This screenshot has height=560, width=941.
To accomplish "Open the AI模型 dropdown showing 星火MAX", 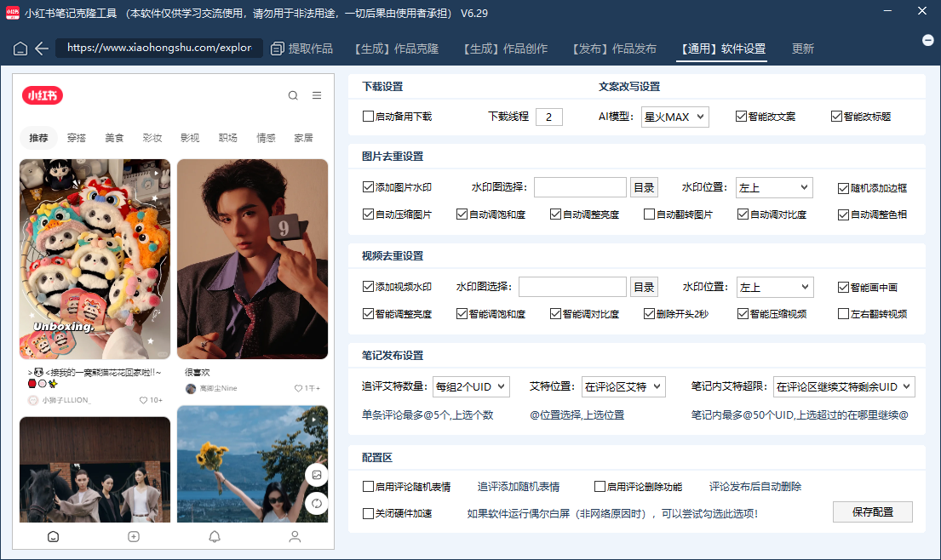I will 675,117.
